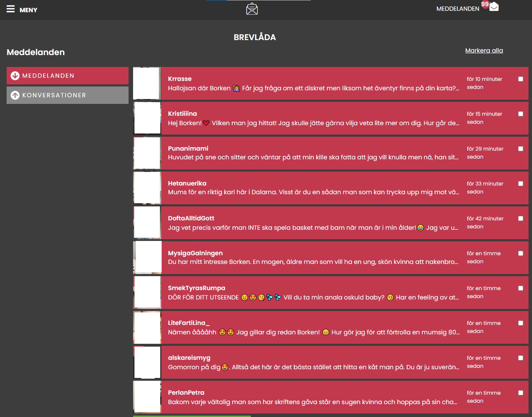Click the sender name LiteFartiLina_
The height and width of the screenshot is (417, 532).
[189, 323]
